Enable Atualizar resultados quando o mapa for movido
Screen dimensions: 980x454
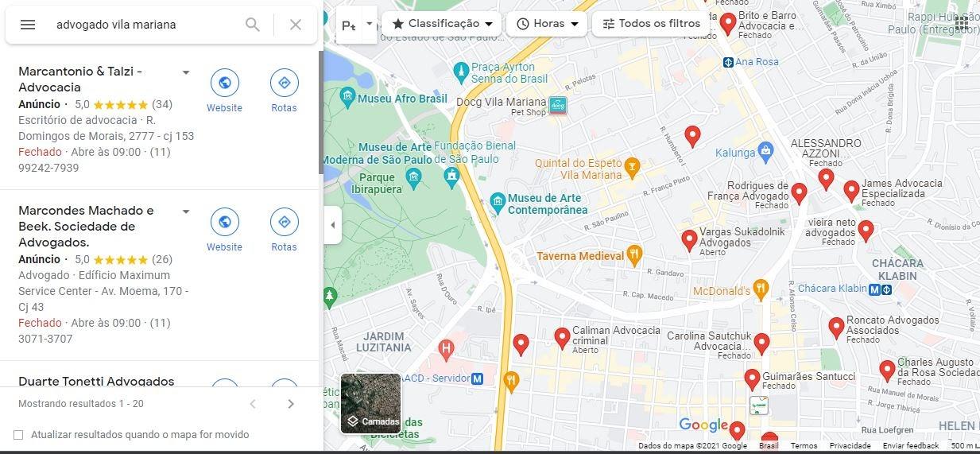[x=18, y=435]
